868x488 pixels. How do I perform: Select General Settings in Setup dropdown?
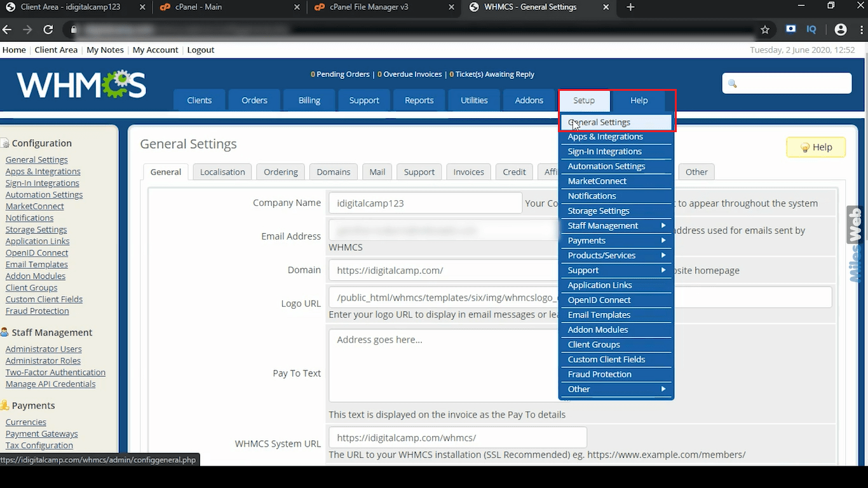point(616,122)
